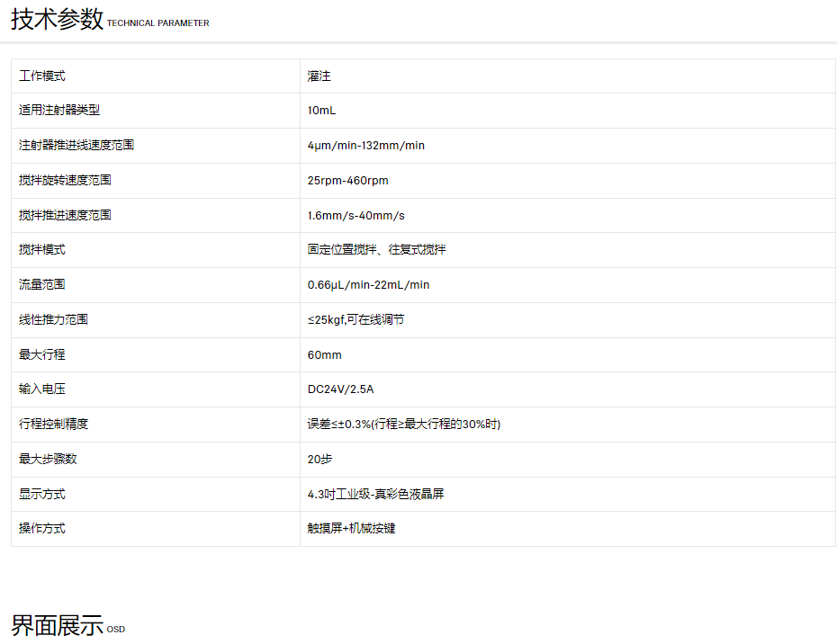
Task: Click the ≤25kgf,可在线调节 value
Action: (355, 319)
